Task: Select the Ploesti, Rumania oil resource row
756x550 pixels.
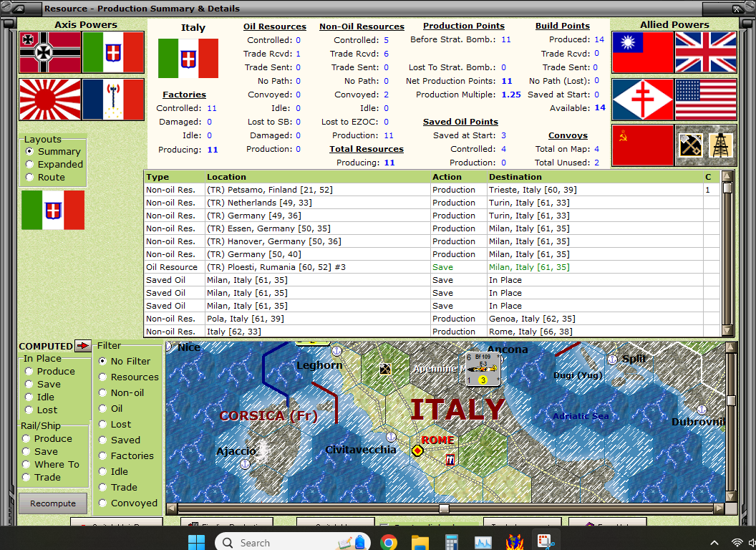Action: pyautogui.click(x=432, y=267)
